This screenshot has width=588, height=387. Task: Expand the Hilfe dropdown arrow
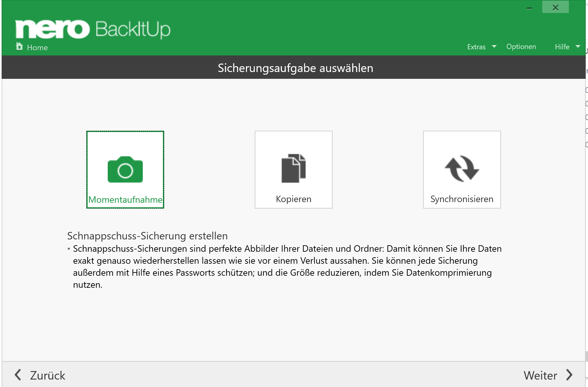point(578,46)
